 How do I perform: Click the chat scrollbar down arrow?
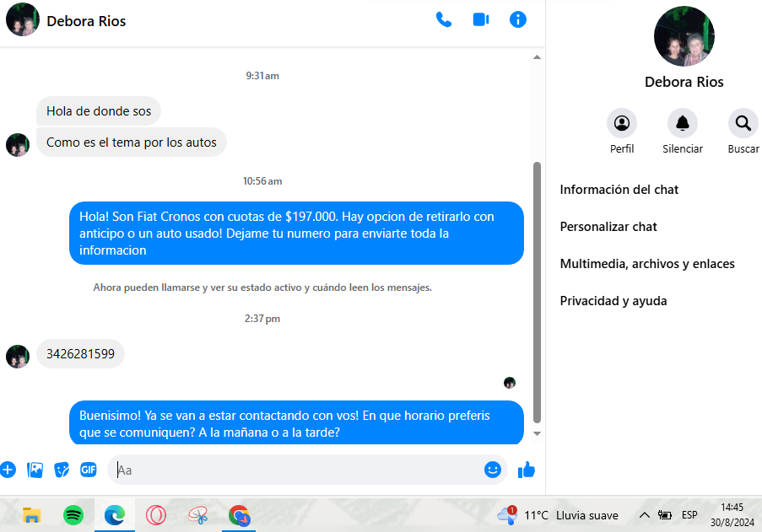point(537,433)
